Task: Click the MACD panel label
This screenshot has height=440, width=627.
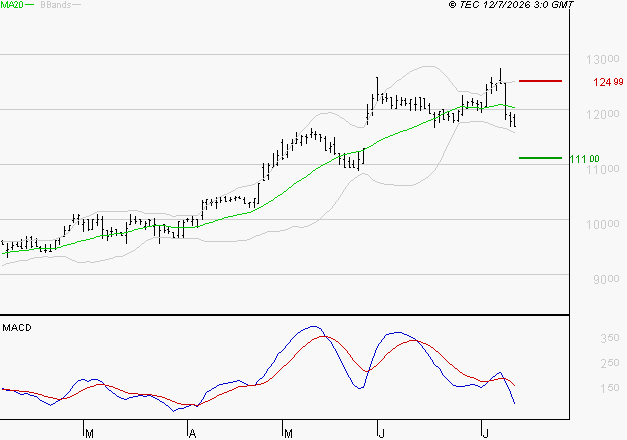Action: (17, 328)
